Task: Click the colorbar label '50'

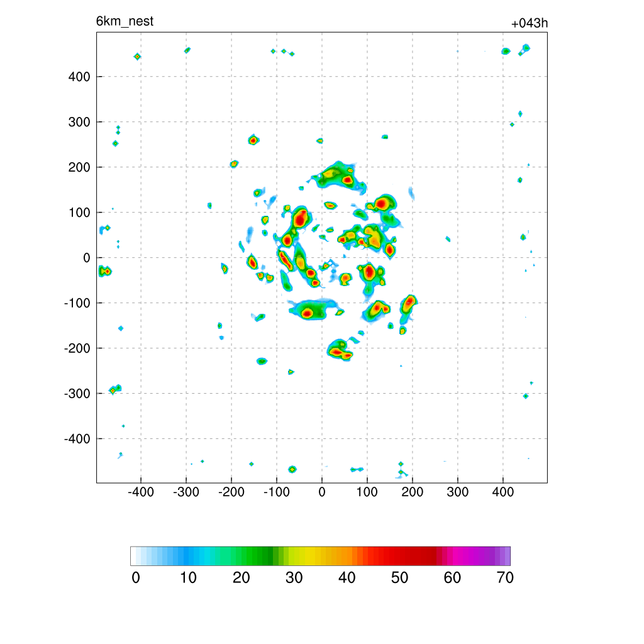Action: click(x=399, y=577)
